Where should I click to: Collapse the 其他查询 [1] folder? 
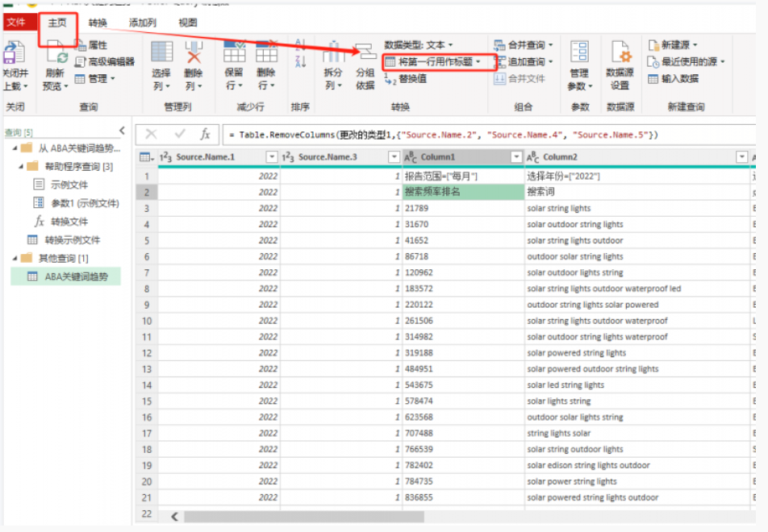pos(15,259)
